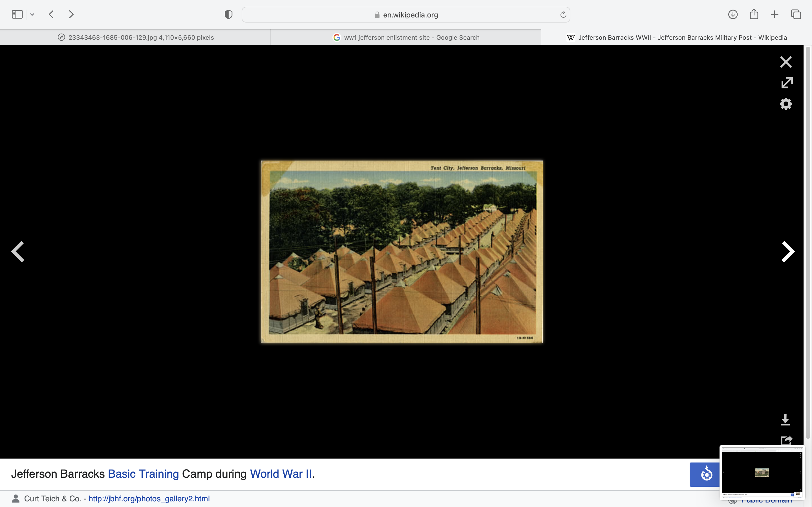Go to next image in viewer
Image resolution: width=812 pixels, height=507 pixels.
787,252
